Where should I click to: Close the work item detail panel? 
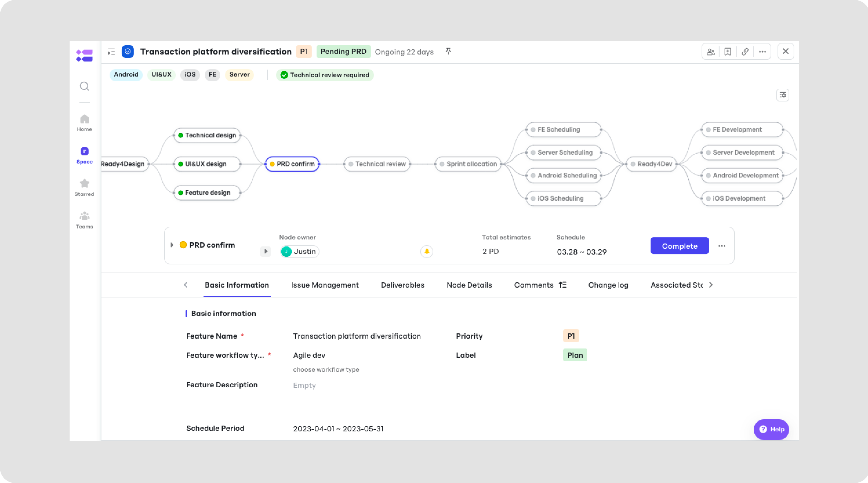pos(786,51)
